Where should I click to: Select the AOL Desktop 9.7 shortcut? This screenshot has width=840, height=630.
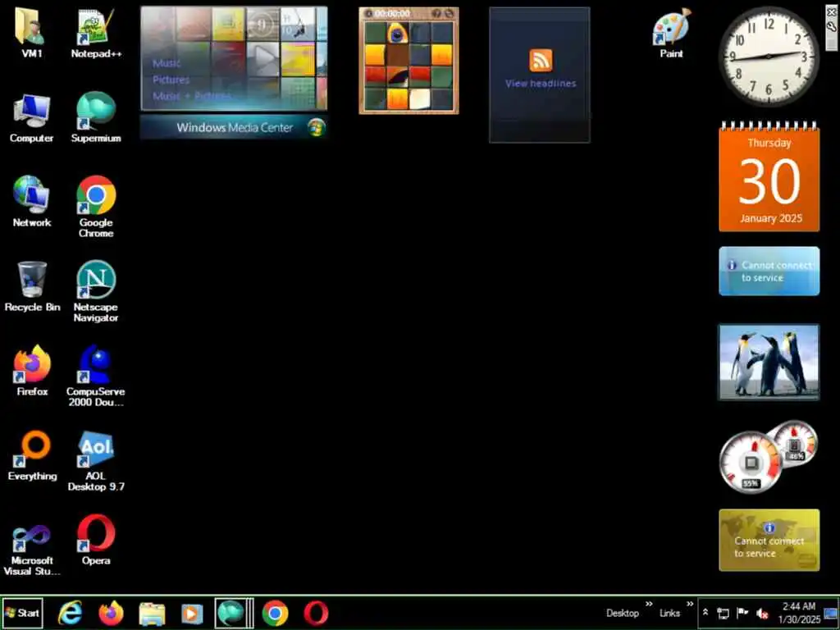click(96, 461)
